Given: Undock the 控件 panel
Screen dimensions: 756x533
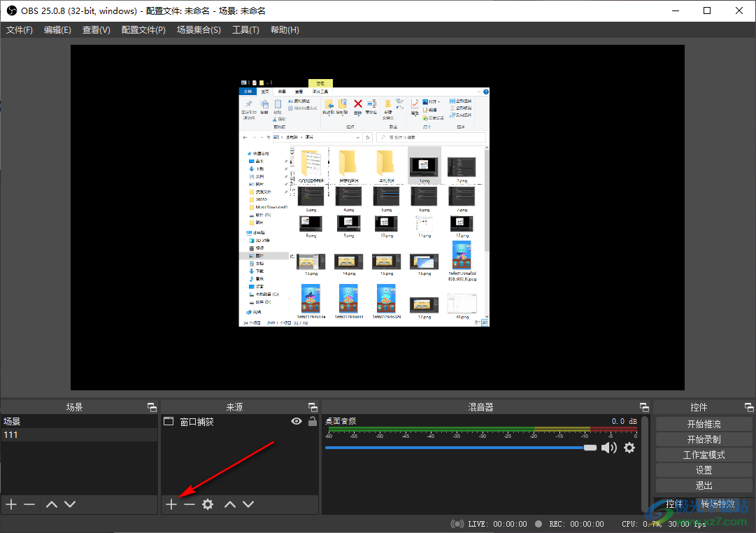Looking at the screenshot, I should [x=749, y=407].
